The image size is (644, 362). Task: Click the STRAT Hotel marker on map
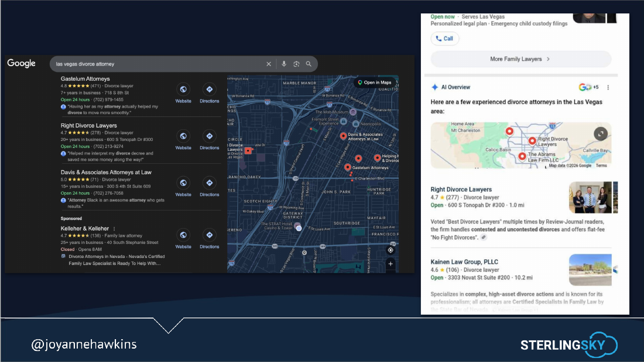(298, 226)
